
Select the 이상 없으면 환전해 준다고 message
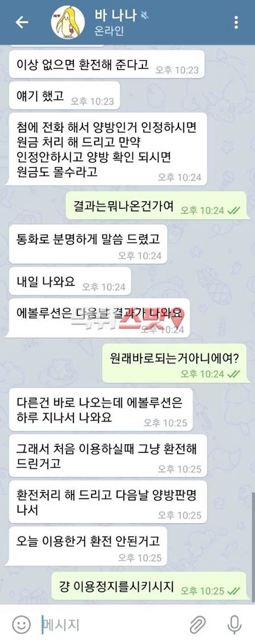coord(106,64)
